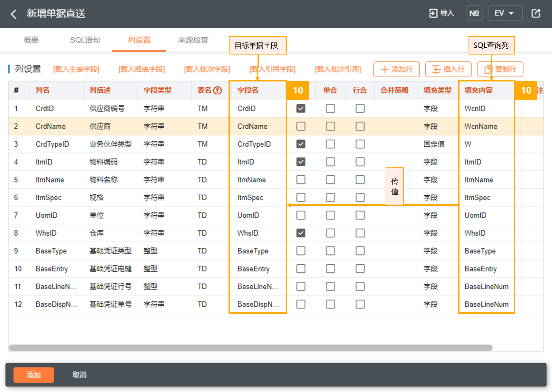Open the 来源检查 tab
552x392 pixels.
click(193, 40)
